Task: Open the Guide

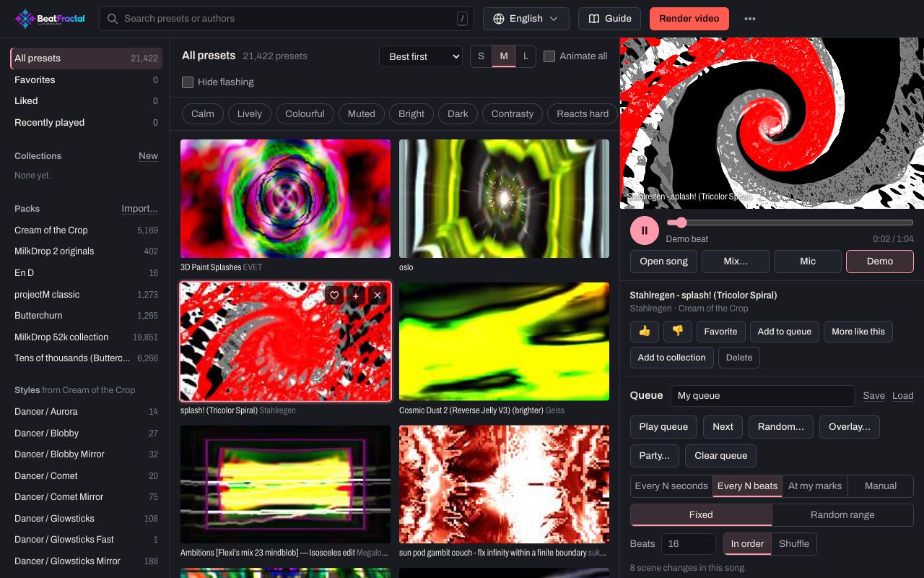Action: [610, 19]
